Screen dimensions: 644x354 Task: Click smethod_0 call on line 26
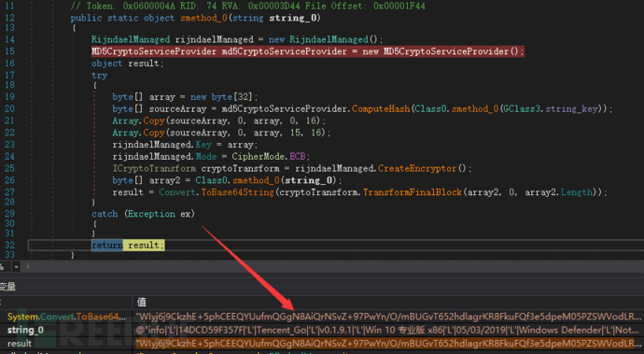[x=256, y=180]
